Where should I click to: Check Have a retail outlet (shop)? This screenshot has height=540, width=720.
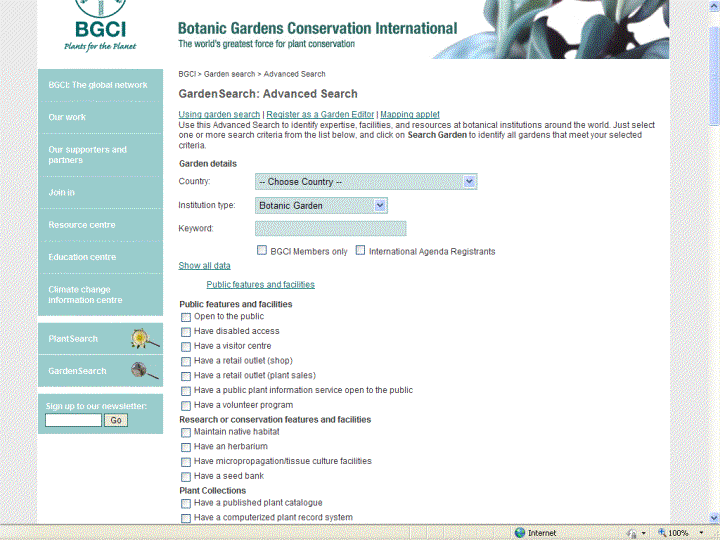pyautogui.click(x=186, y=361)
